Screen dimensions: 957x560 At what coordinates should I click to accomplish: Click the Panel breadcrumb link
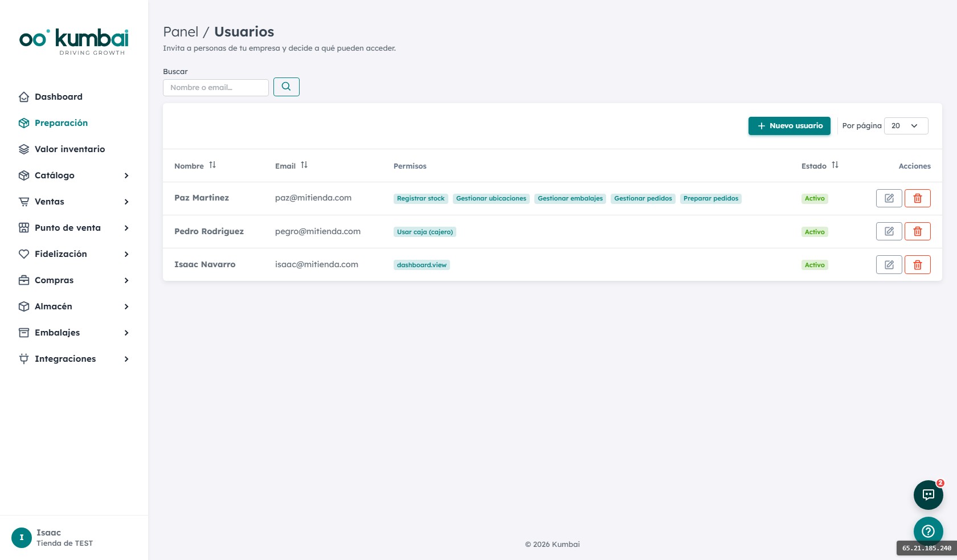[181, 32]
